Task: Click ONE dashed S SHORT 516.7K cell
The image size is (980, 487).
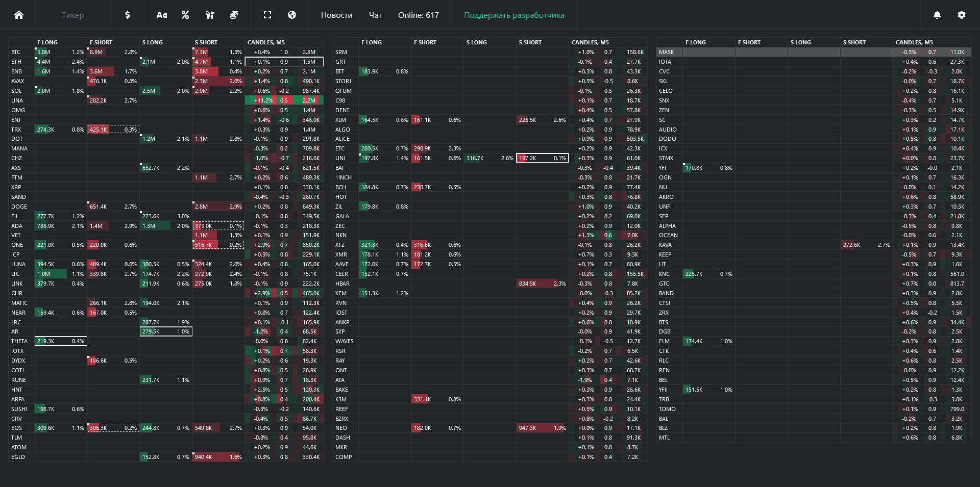Action: [x=218, y=245]
